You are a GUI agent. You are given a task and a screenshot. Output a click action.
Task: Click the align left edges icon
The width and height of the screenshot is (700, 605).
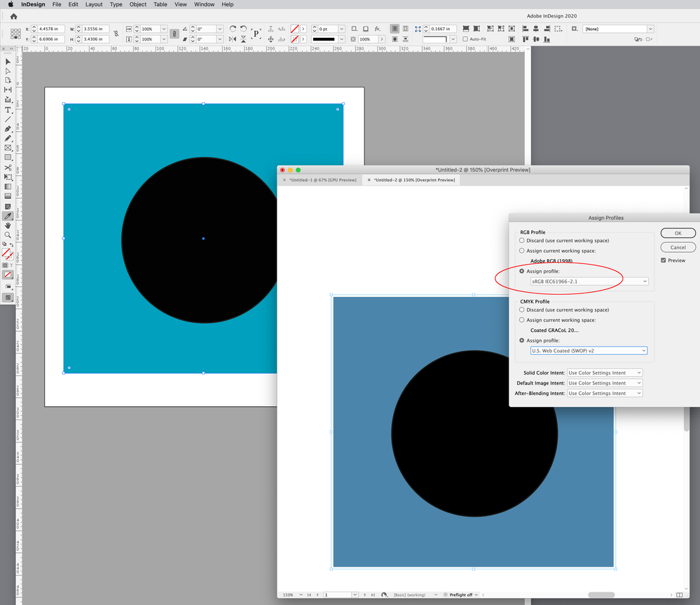click(526, 29)
